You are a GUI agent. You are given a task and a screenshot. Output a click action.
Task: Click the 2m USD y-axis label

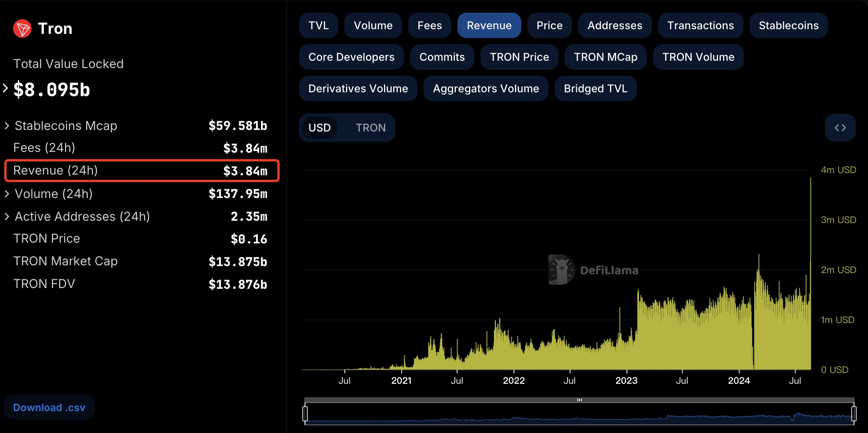pos(838,270)
